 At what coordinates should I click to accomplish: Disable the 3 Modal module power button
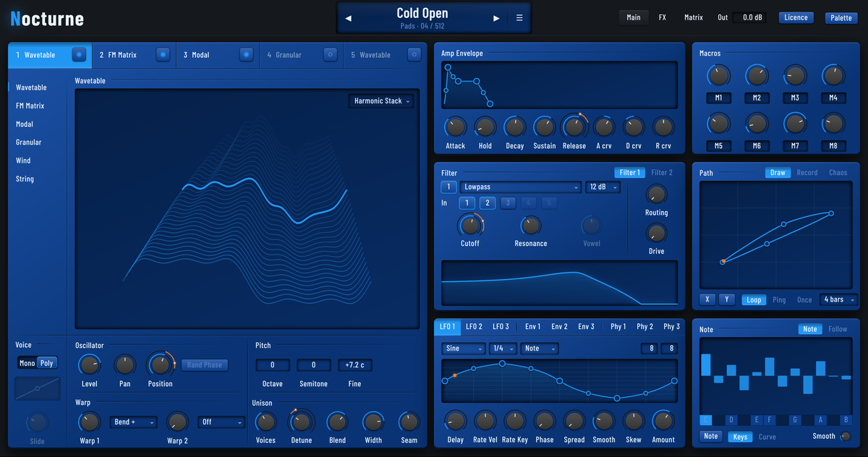click(247, 54)
